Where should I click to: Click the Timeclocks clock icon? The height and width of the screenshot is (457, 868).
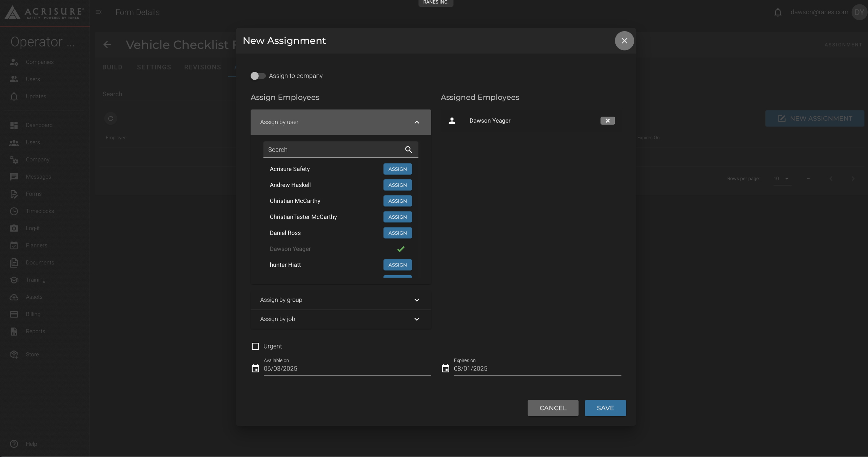14,211
